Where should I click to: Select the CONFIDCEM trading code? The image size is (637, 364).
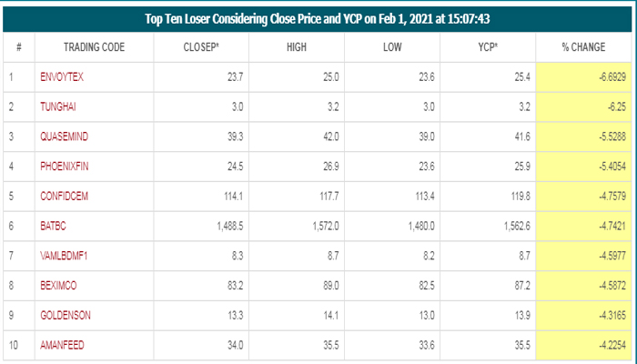(x=64, y=197)
